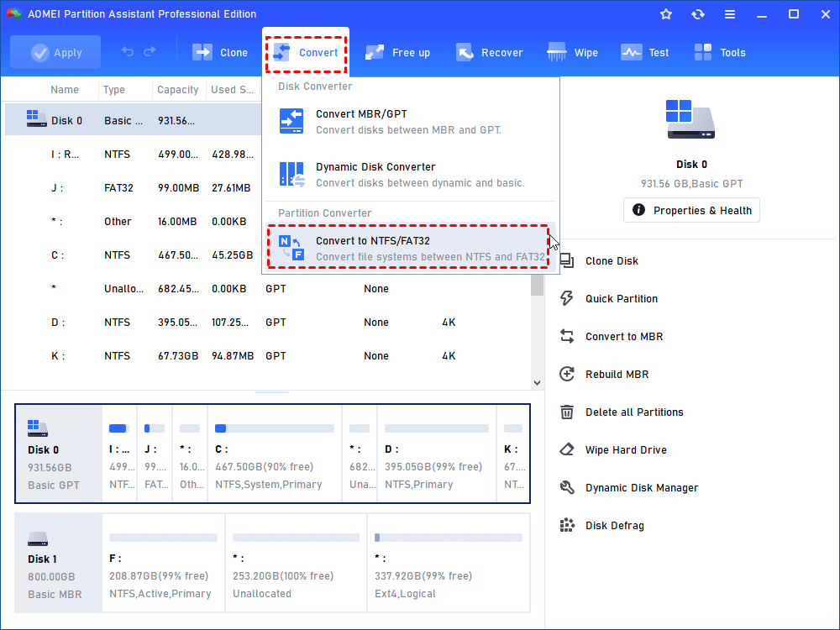Select 337.92GB Ext4 Logical block on Disk 1
This screenshot has width=840, height=630.
(x=449, y=563)
